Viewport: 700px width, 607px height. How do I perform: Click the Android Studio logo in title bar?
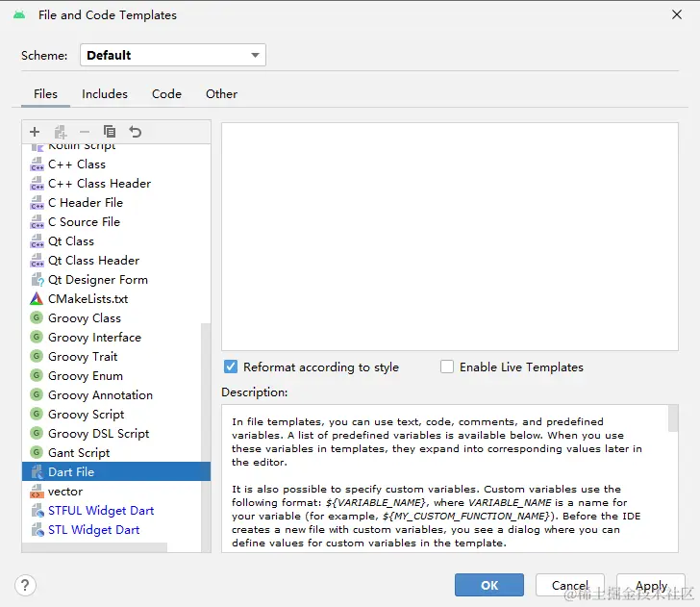(x=19, y=15)
